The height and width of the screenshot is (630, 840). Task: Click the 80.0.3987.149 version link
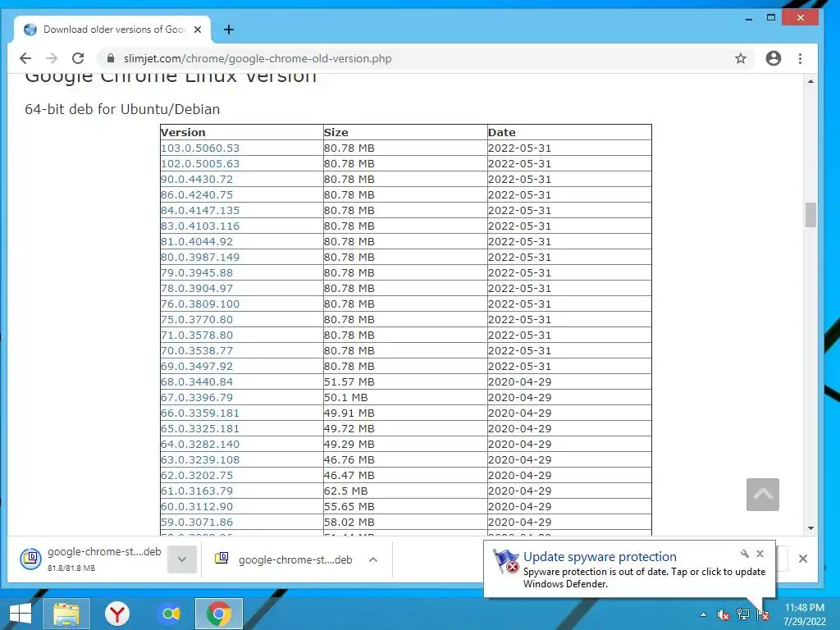pos(200,257)
